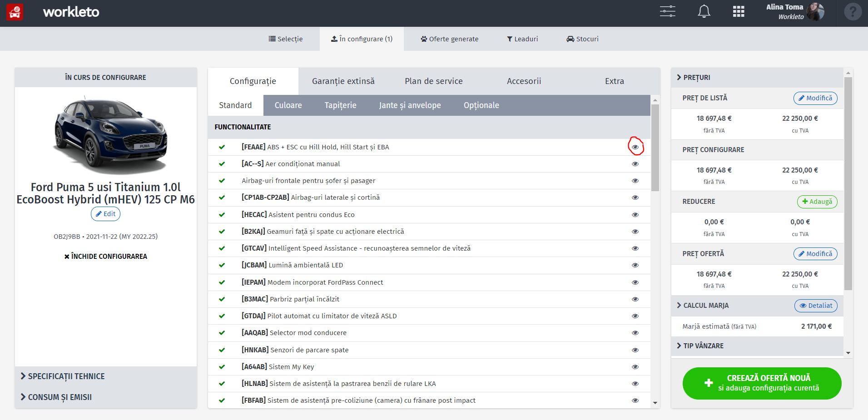Screen dimensions: 868x420
Task: Click checkmark beside Airbag-uri laterale și cortină
Action: click(222, 198)
